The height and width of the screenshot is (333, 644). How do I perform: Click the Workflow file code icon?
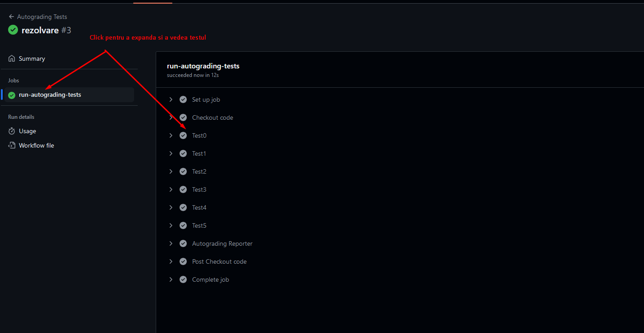tap(12, 146)
